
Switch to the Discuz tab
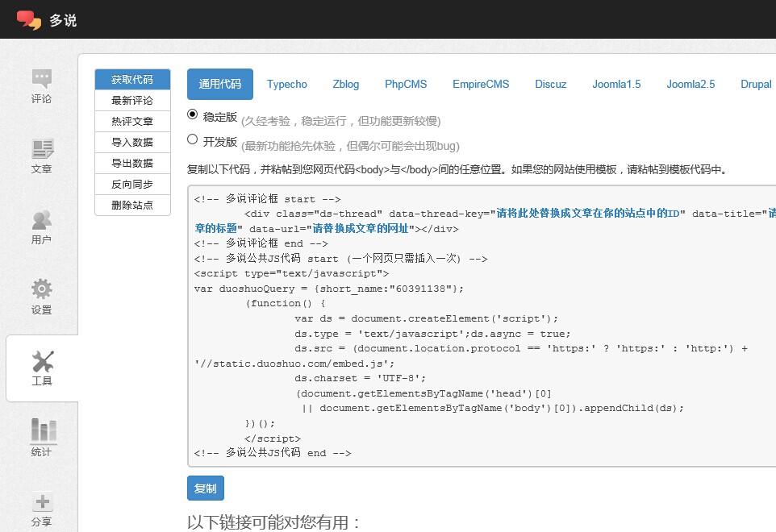point(550,84)
